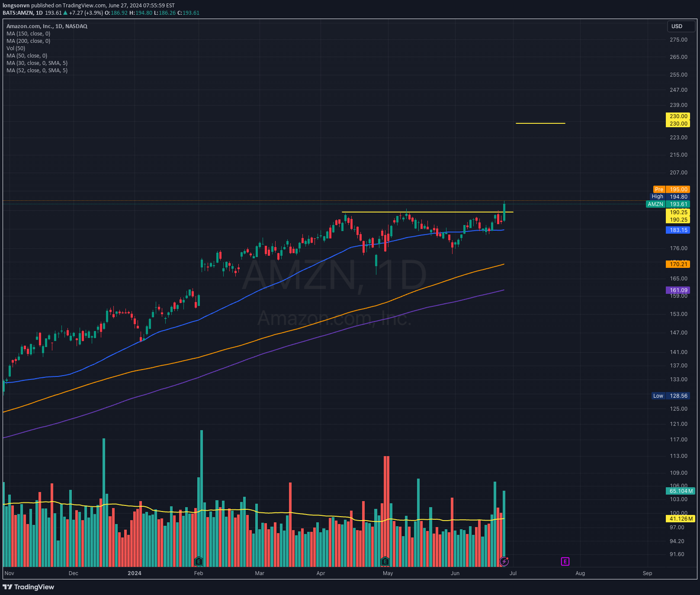Click the 65.104 M volume label
Image resolution: width=700 pixels, height=595 pixels.
680,491
